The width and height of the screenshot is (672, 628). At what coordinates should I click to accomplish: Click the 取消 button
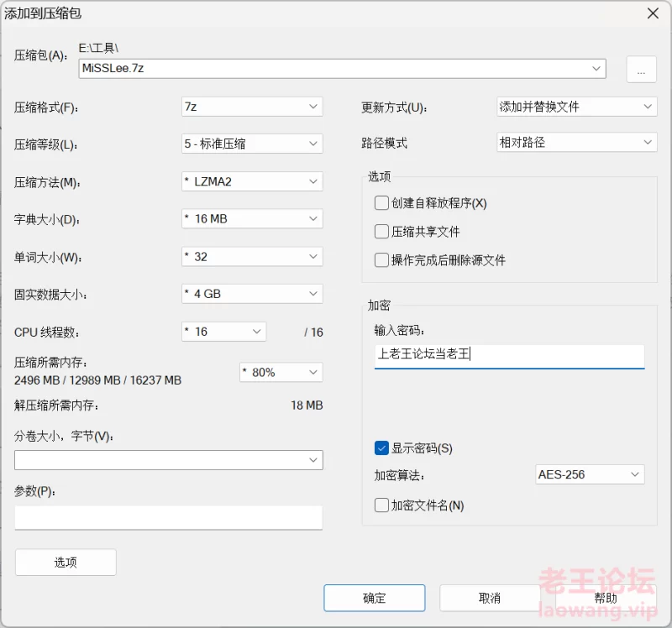click(x=490, y=598)
